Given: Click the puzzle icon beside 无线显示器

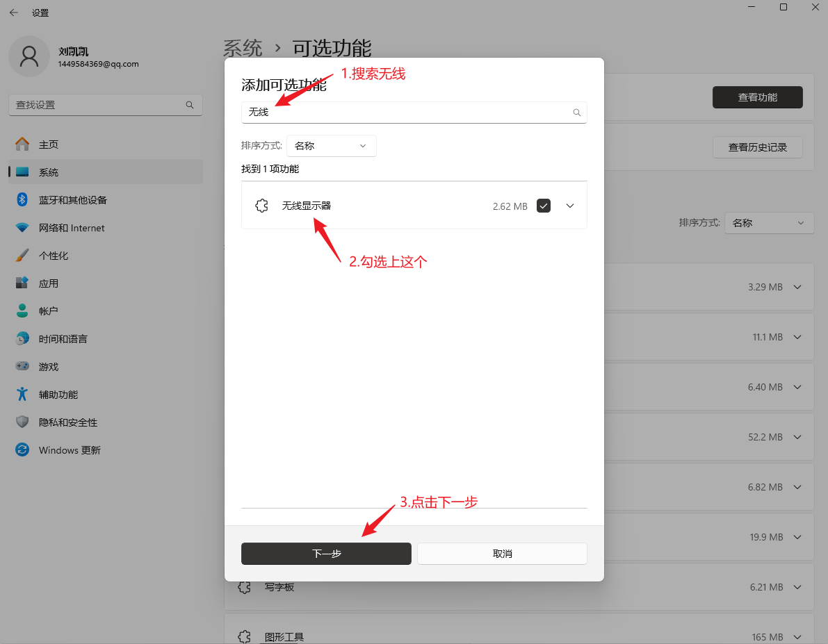Looking at the screenshot, I should (x=261, y=206).
